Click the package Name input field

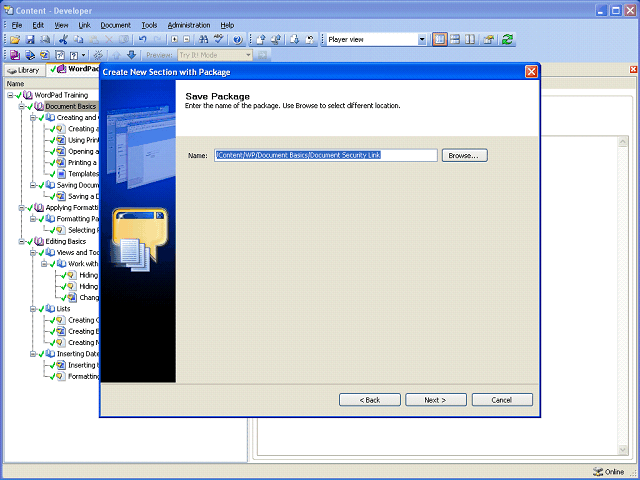coord(326,156)
